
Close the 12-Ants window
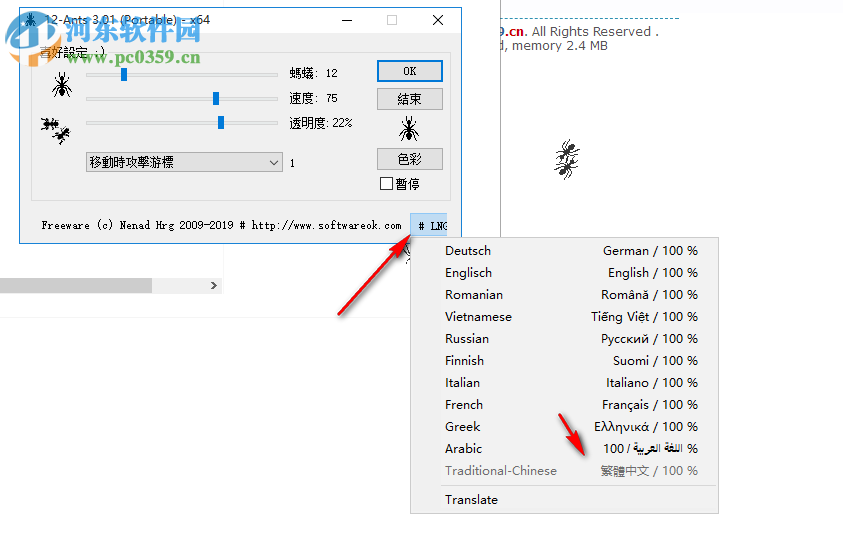pyautogui.click(x=438, y=20)
